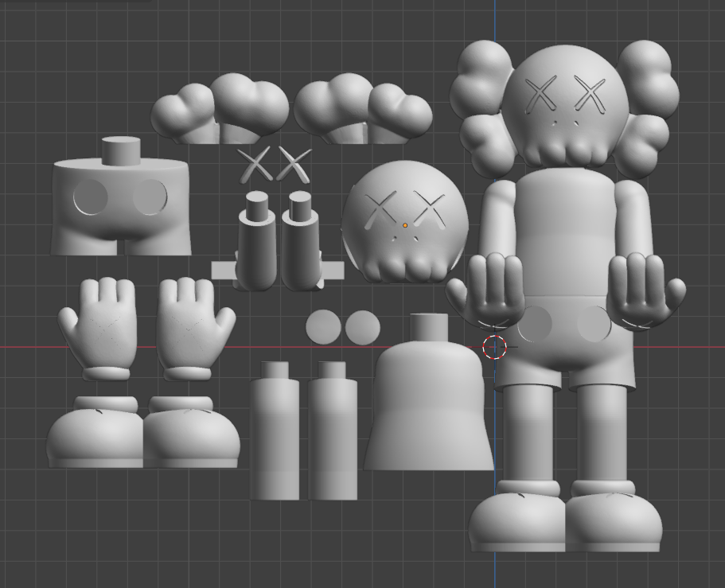Select the left ear cluster piece above parts
The image size is (725, 588).
pyautogui.click(x=220, y=108)
